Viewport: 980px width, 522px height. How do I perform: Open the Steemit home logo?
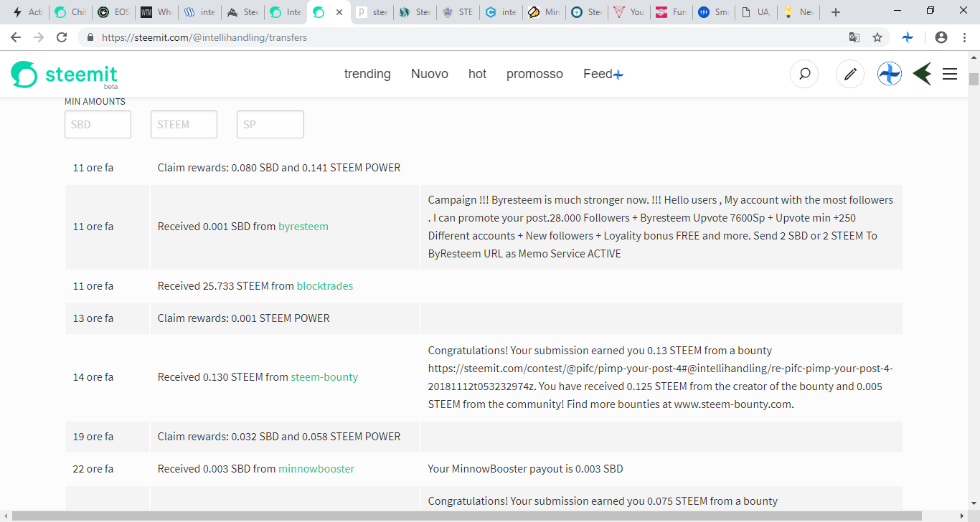[x=64, y=75]
